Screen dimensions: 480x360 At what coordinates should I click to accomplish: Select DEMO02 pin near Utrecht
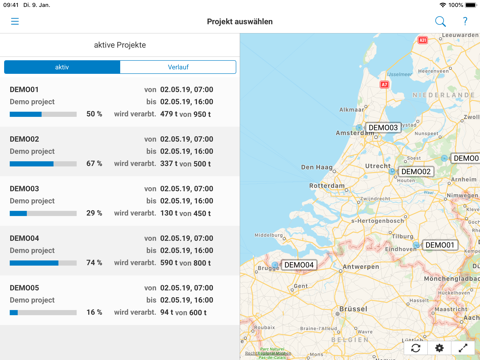(x=392, y=171)
